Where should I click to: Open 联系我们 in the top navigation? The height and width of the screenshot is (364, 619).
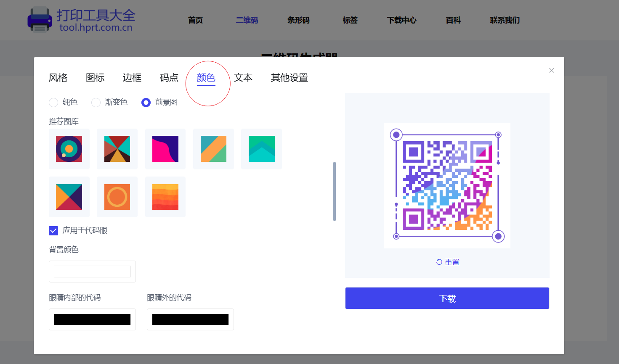[505, 20]
